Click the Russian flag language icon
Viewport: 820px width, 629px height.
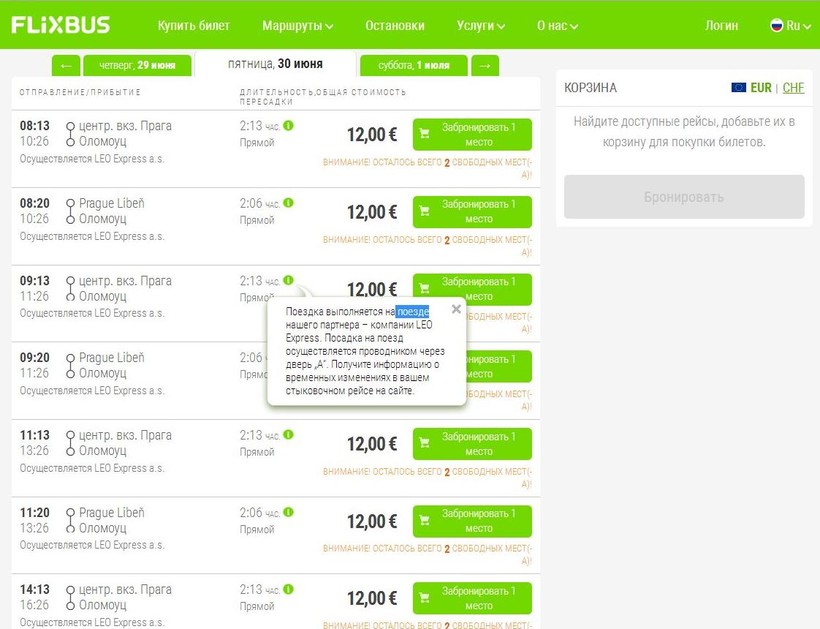(776, 25)
